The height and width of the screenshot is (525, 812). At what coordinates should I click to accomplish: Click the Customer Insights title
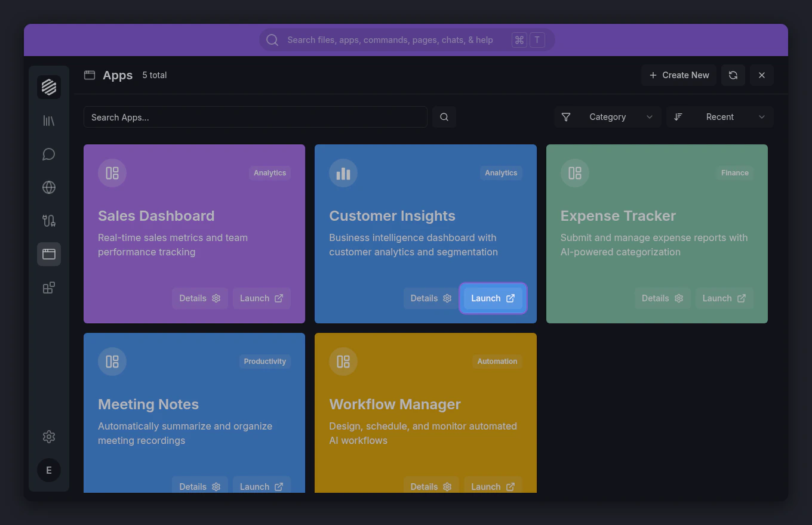[x=392, y=216]
